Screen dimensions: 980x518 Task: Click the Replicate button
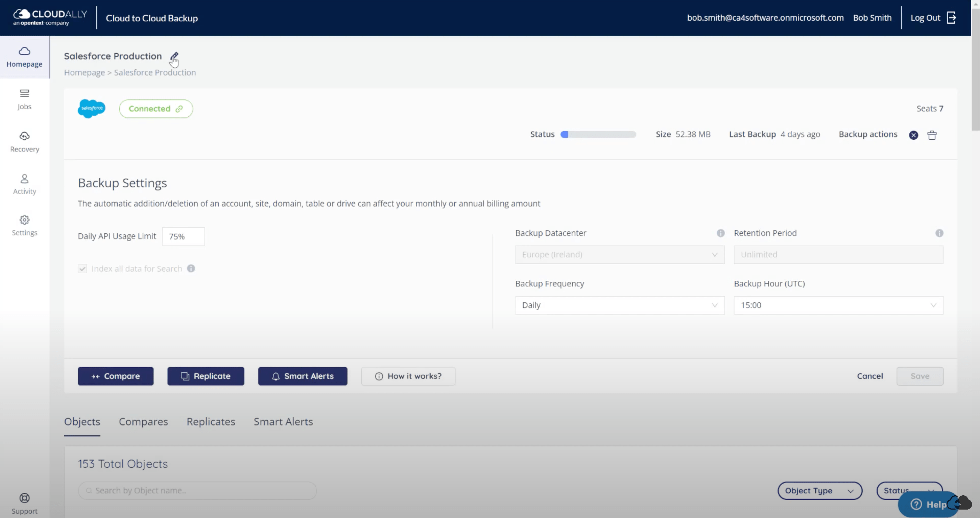pyautogui.click(x=205, y=376)
